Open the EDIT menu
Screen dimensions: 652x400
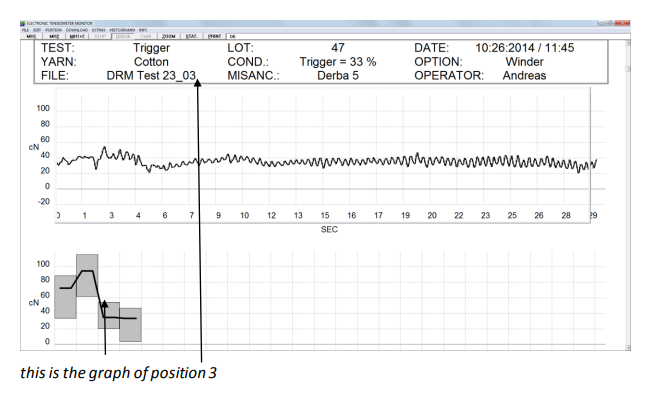(19, 28)
